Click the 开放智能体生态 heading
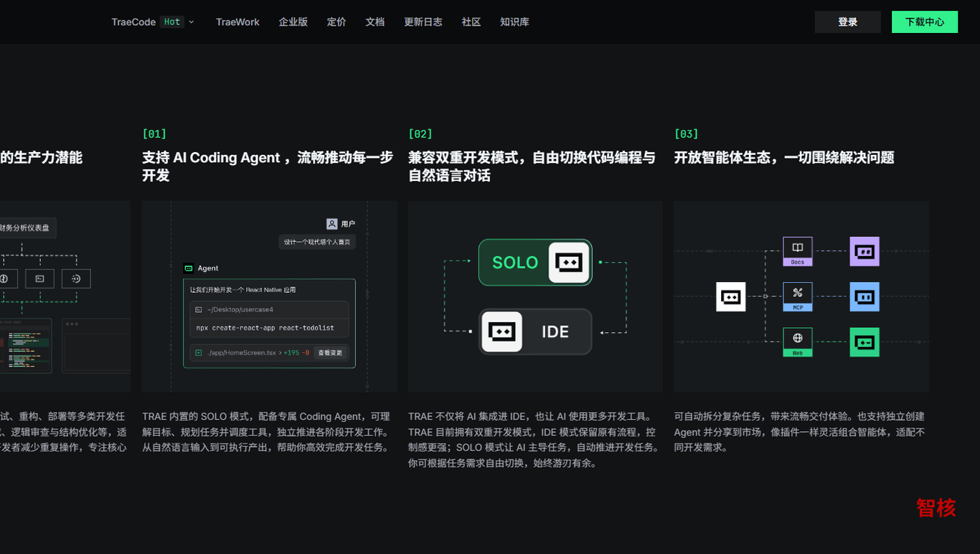Viewport: 980px width, 554px height. pos(784,158)
